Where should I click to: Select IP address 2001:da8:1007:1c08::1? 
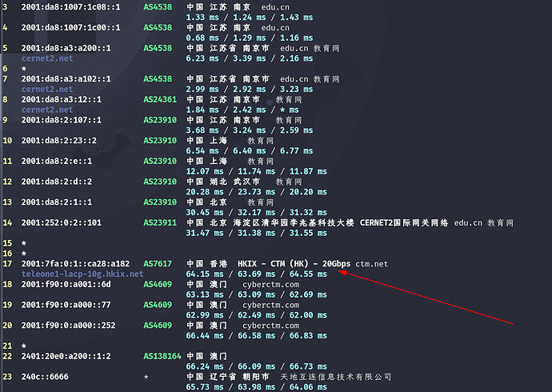(70, 7)
